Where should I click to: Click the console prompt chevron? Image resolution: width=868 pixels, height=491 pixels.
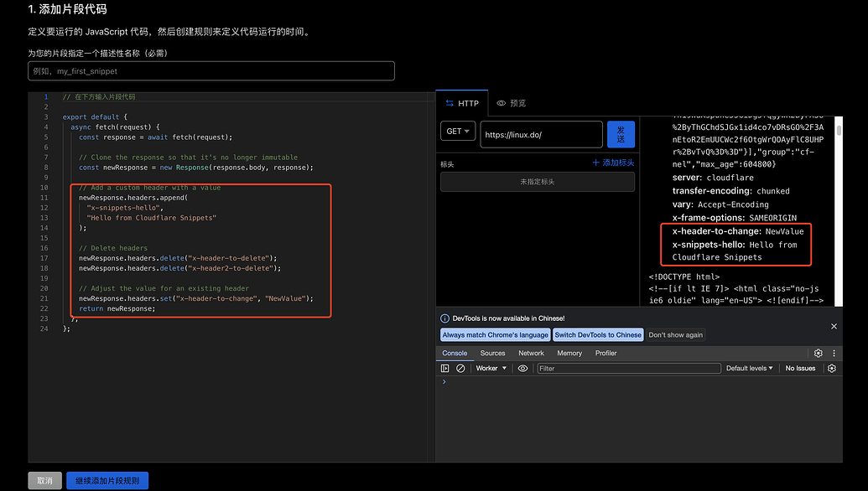444,381
